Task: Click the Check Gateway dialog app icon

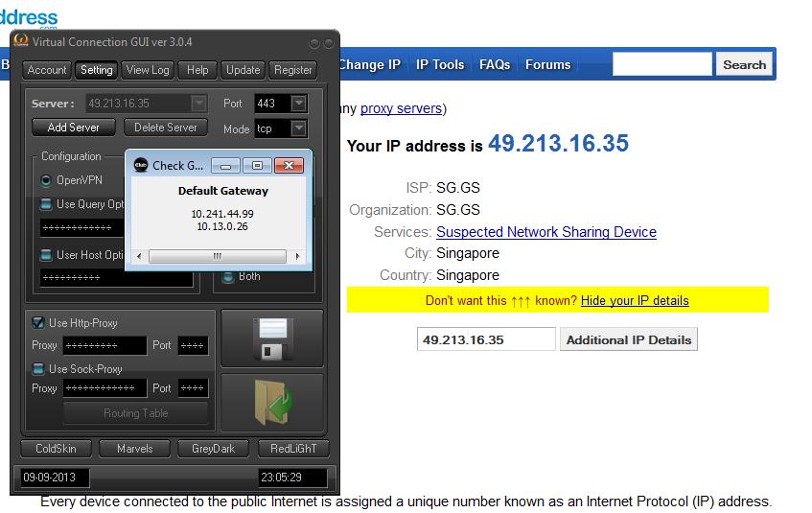Action: click(x=141, y=165)
